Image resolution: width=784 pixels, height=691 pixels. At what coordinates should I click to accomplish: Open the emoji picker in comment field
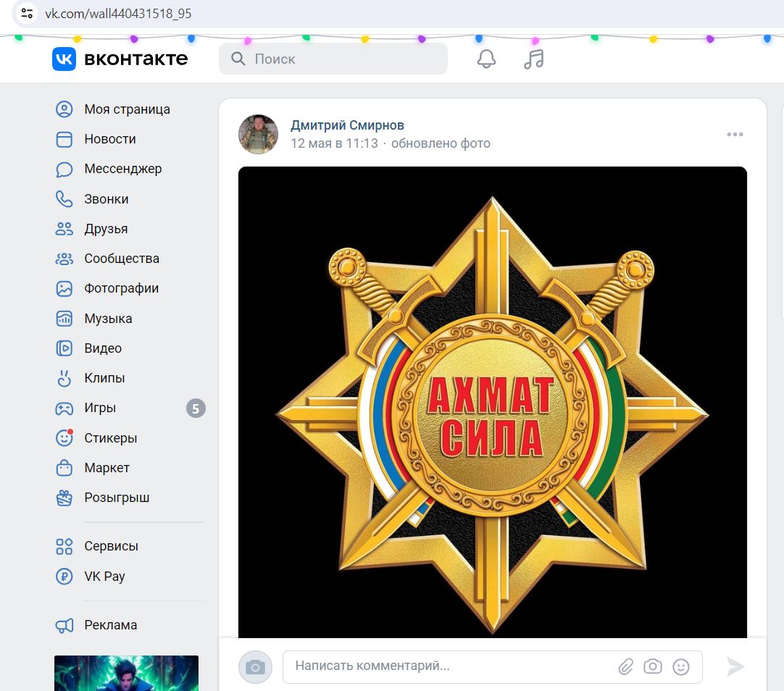click(681, 666)
